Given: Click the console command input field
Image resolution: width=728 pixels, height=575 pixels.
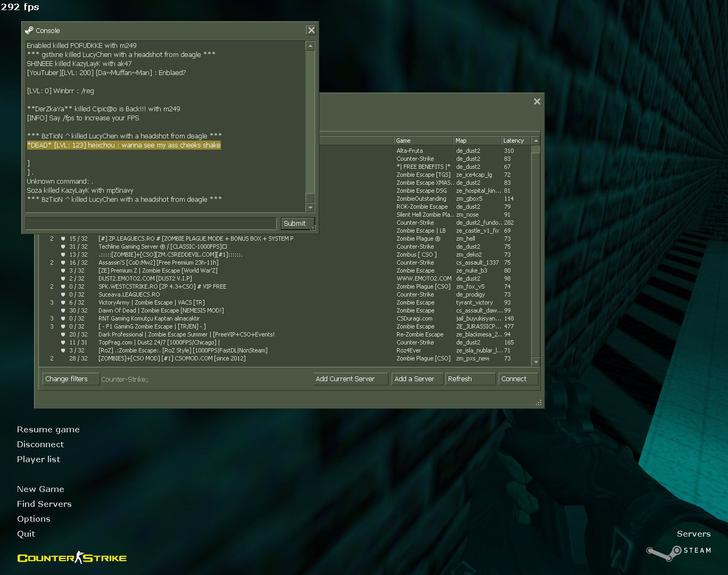Looking at the screenshot, I should [x=151, y=223].
